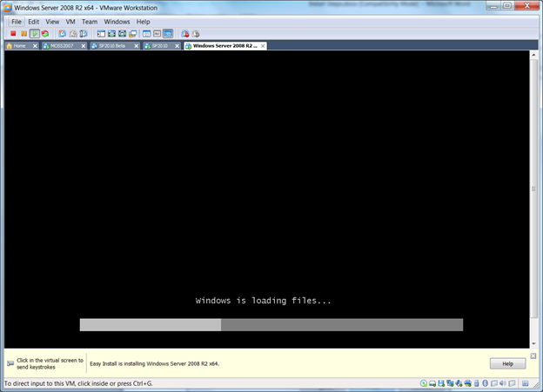Click the red Power Off button

[x=13, y=34]
